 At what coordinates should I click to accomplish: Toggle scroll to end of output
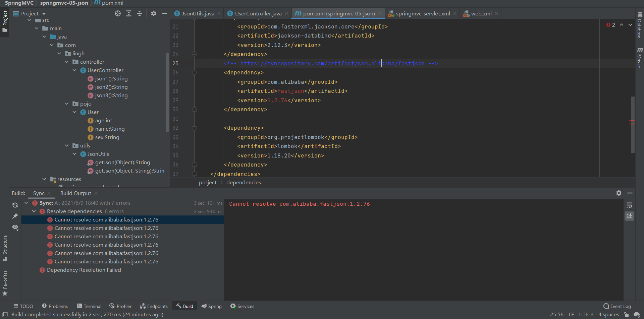click(629, 216)
